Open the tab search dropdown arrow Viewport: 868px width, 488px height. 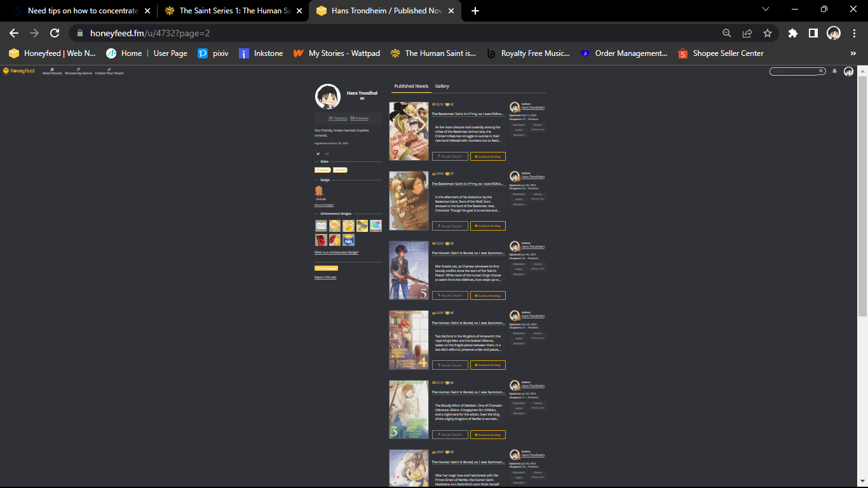click(765, 10)
